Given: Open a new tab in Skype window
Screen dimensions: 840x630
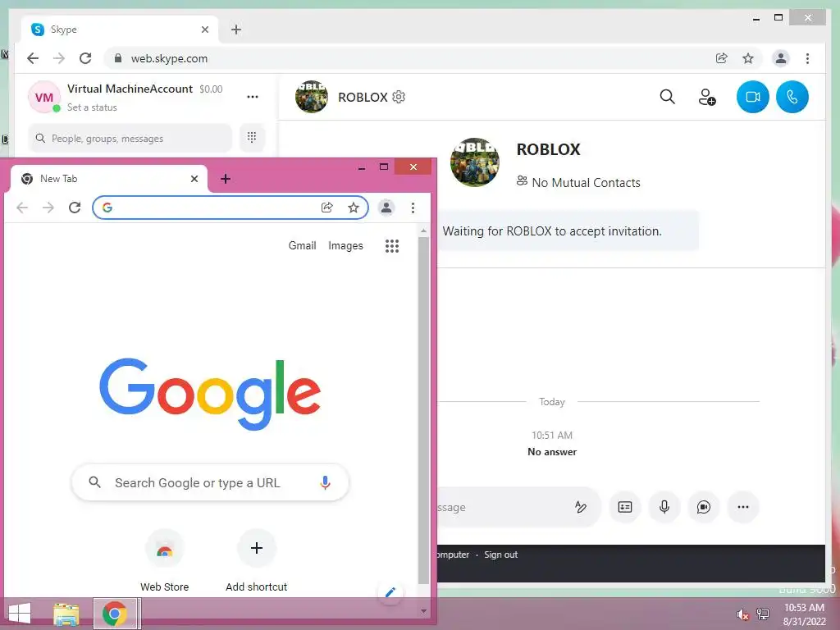Looking at the screenshot, I should (236, 30).
